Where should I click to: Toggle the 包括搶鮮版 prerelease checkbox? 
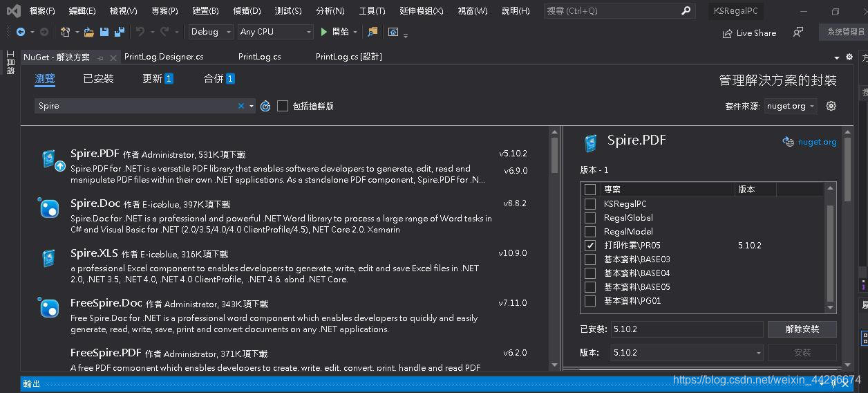[x=283, y=106]
